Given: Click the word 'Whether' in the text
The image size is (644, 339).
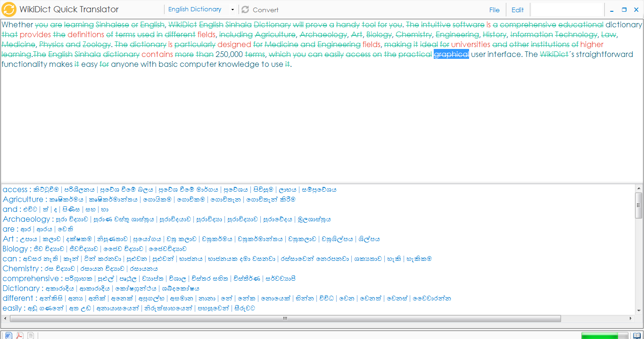Looking at the screenshot, I should pos(17,24).
